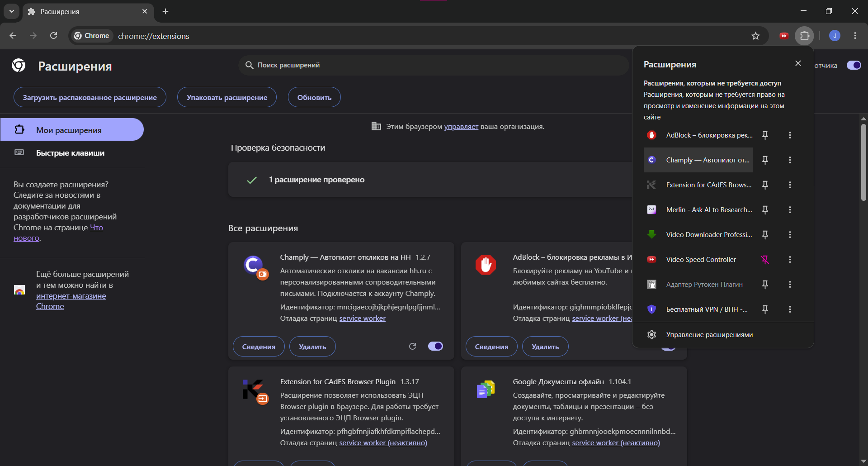The image size is (868, 466).
Task: Open Champly from the extensions popup
Action: coord(698,160)
